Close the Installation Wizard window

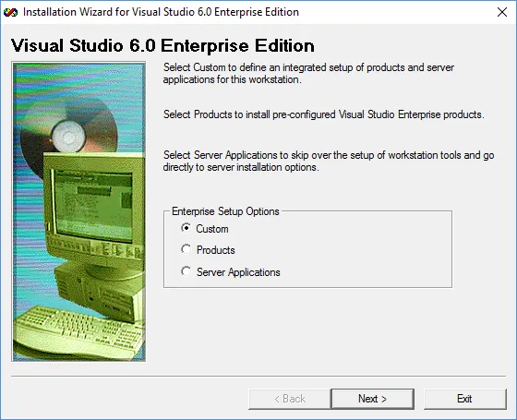(502, 12)
